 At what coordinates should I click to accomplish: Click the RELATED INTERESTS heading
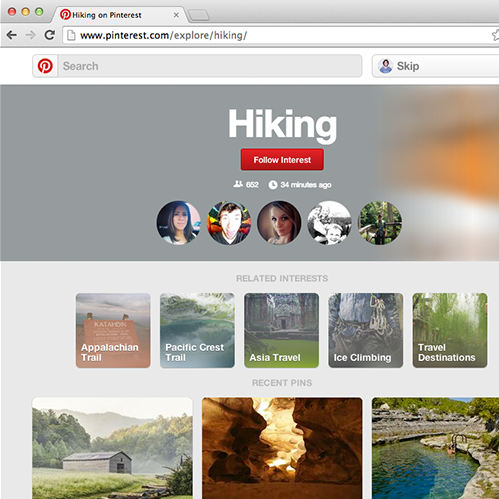[x=282, y=278]
